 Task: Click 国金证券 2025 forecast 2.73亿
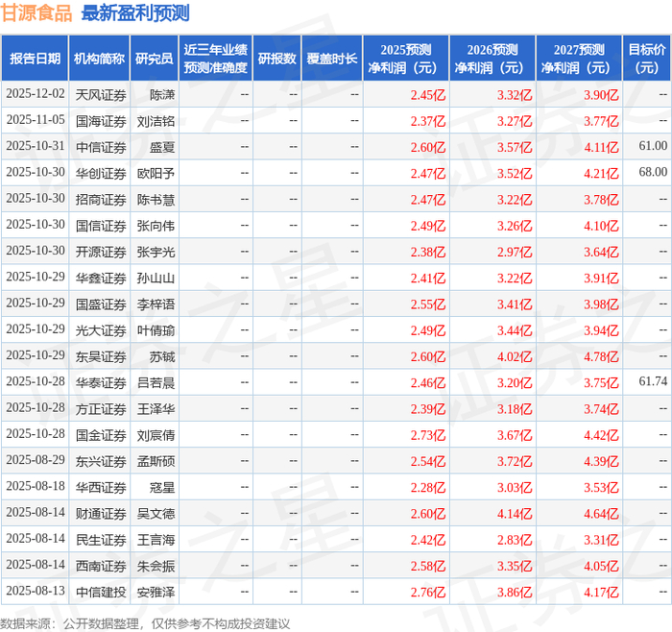pos(428,435)
